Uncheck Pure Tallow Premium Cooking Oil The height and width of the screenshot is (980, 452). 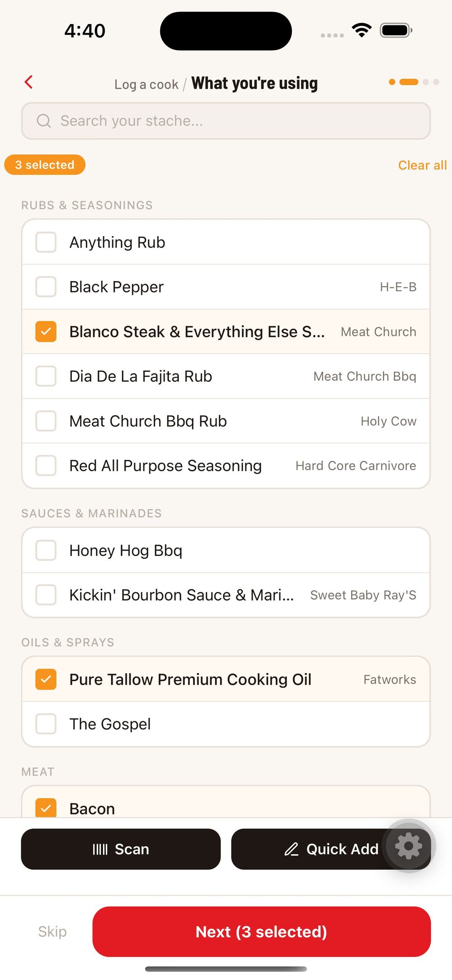click(46, 679)
